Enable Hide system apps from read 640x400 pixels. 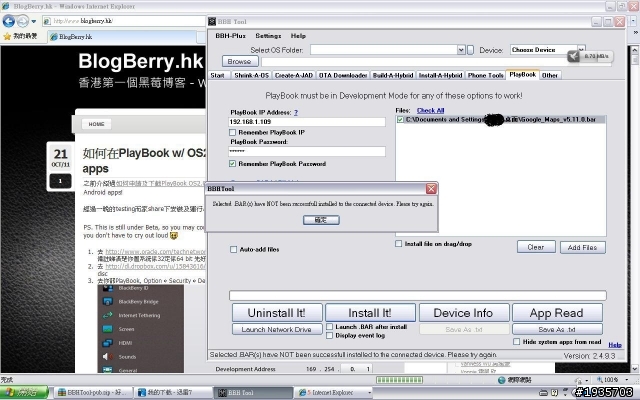[x=516, y=342]
